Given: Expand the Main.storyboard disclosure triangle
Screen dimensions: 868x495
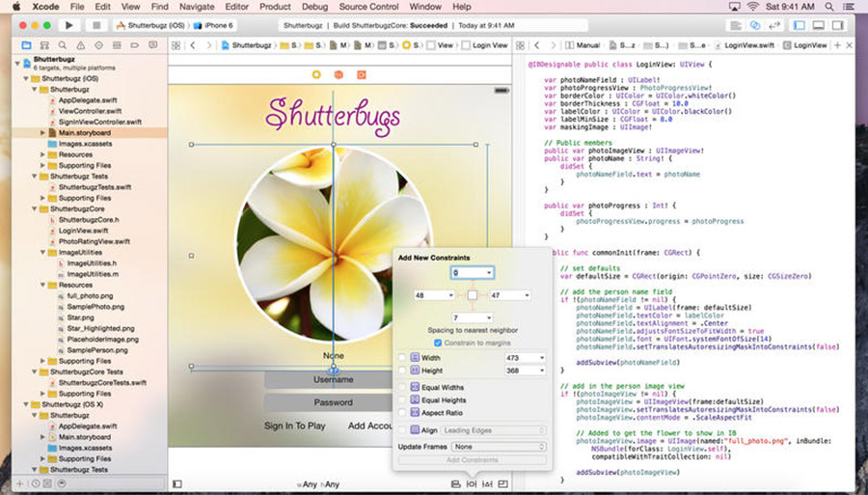Looking at the screenshot, I should [42, 133].
